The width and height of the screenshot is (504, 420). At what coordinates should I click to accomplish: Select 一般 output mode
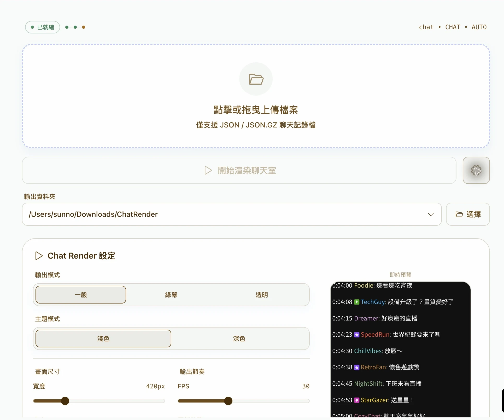81,295
